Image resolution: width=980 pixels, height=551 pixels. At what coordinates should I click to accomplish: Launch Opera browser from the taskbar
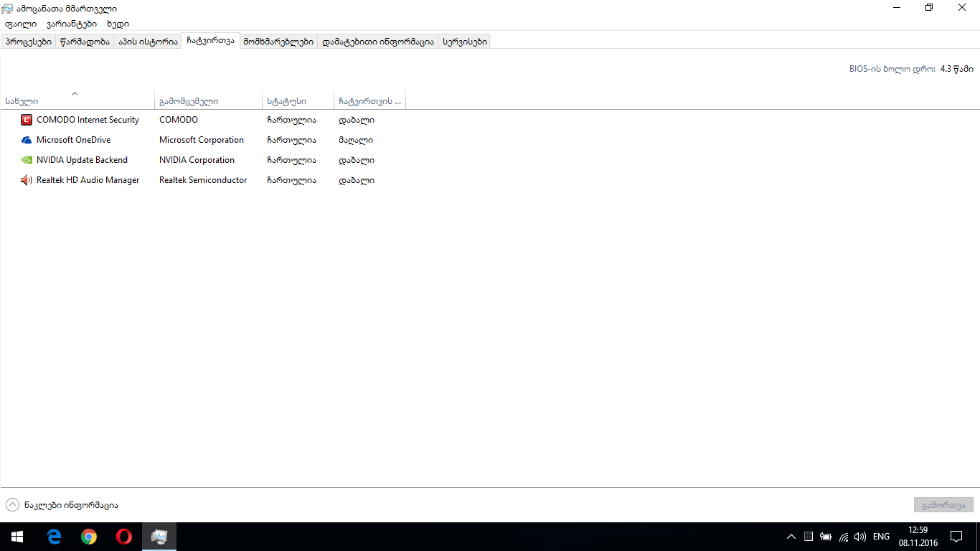[x=124, y=537]
